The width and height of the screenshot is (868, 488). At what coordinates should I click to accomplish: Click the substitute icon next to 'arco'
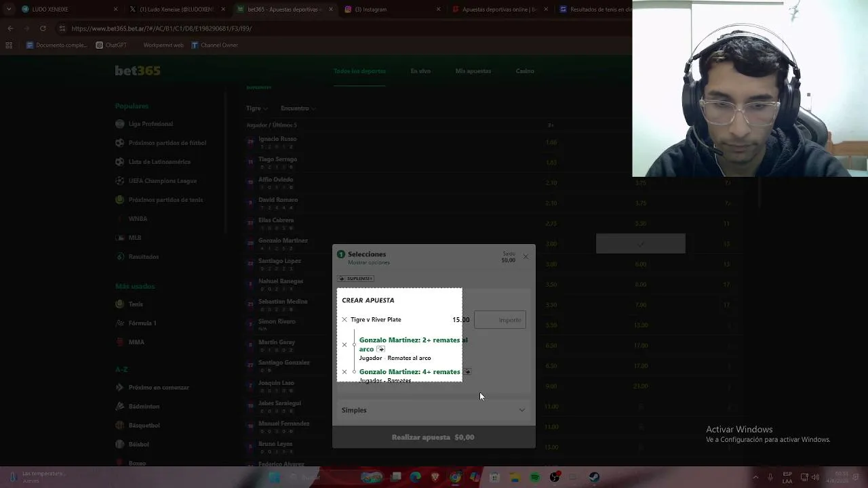(380, 350)
